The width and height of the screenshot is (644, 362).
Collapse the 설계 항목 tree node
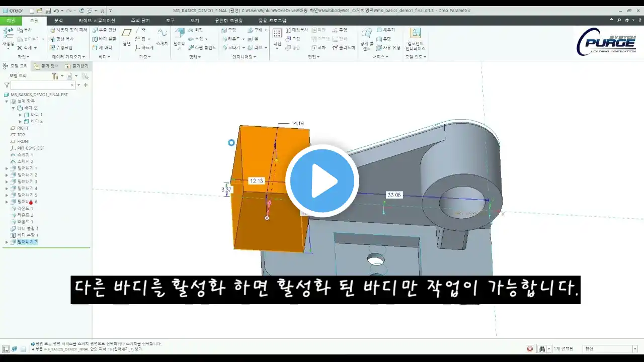[x=7, y=101]
